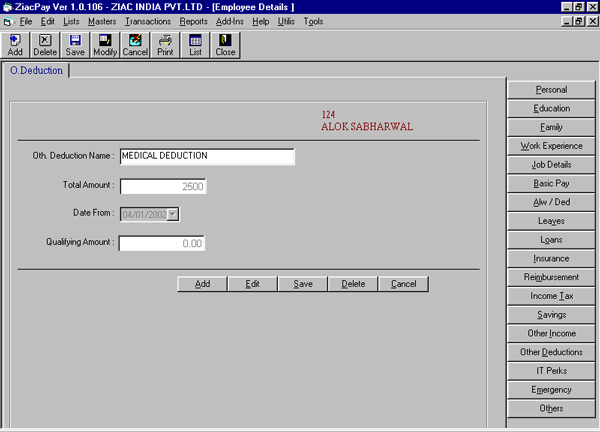Open the File menu
This screenshot has width=600, height=432.
tap(26, 21)
